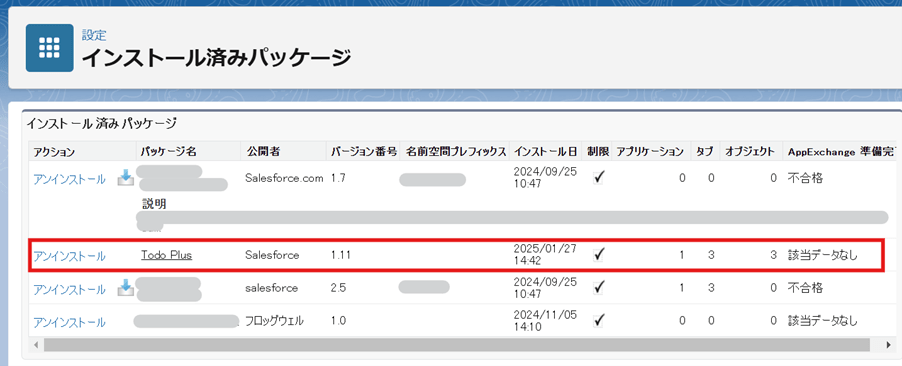The width and height of the screenshot is (902, 366).
Task: Download icon in Salesforce.com 1.7 row
Action: (x=125, y=179)
